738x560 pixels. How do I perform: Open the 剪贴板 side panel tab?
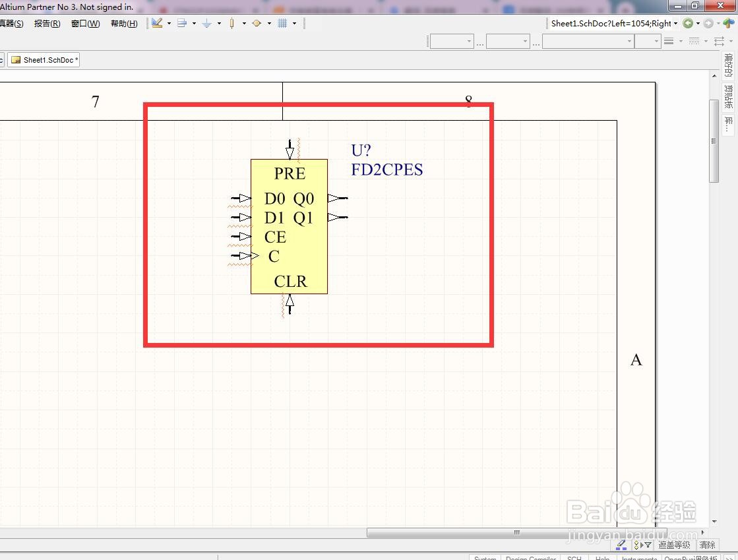point(728,96)
